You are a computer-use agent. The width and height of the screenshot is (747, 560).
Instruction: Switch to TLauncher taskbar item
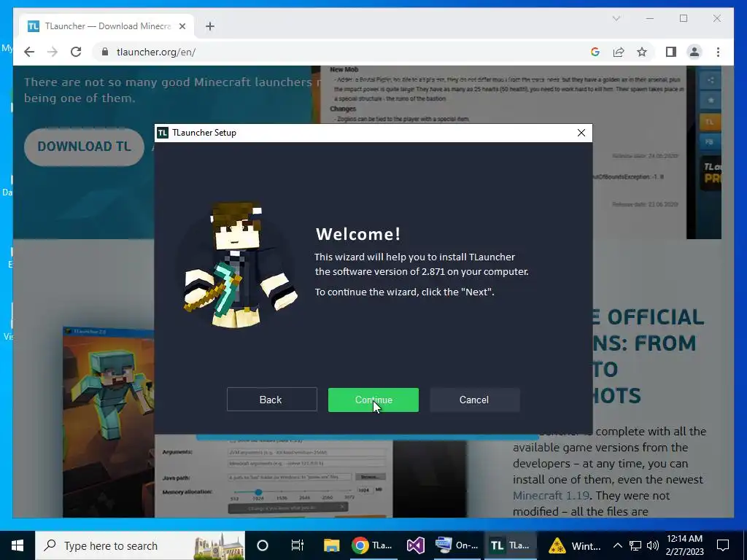510,545
